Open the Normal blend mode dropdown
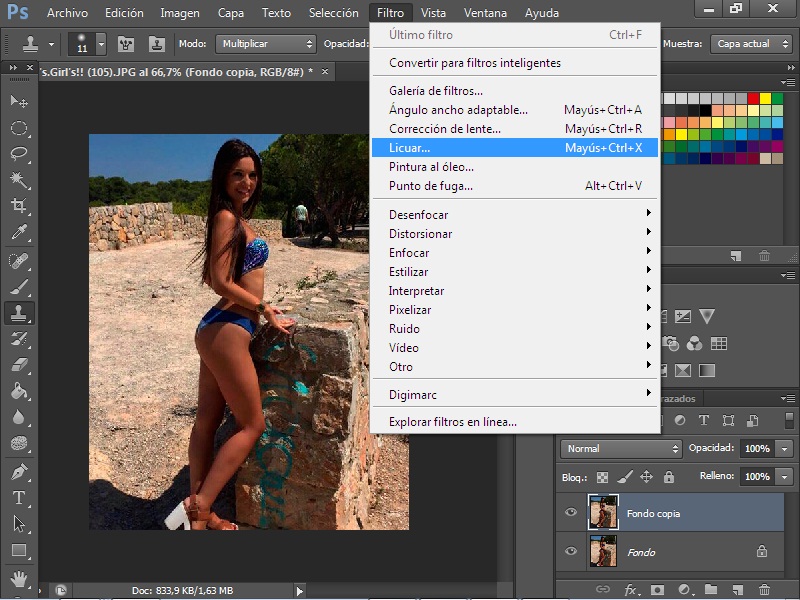The image size is (800, 600). (x=620, y=449)
